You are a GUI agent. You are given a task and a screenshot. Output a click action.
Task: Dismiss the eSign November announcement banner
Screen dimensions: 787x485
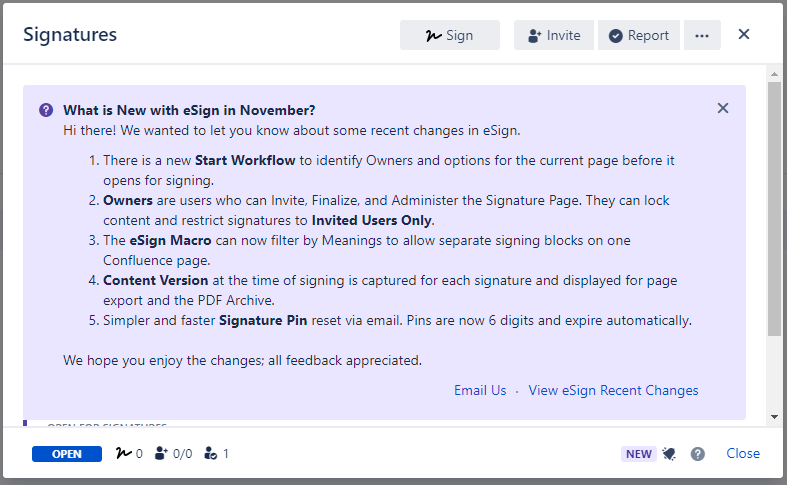coord(723,108)
